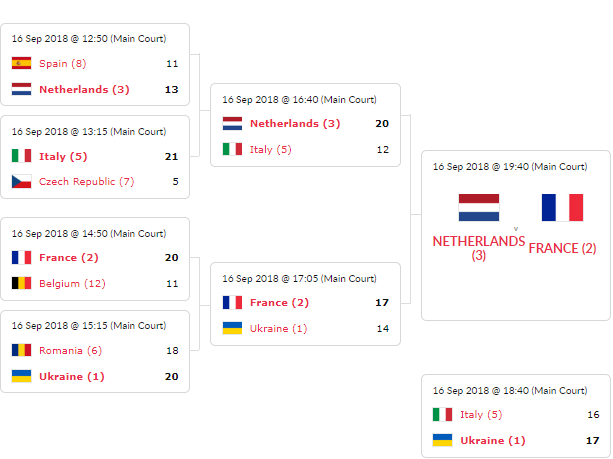Click Netherlands' flag in the 12:50 match
This screenshot has width=613, height=459.
[21, 89]
